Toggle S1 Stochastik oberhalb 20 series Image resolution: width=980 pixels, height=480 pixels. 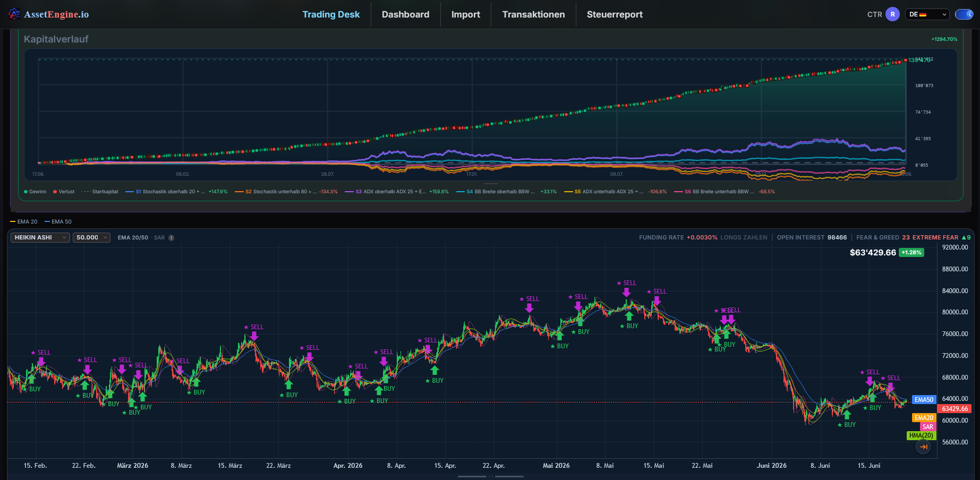pos(176,192)
